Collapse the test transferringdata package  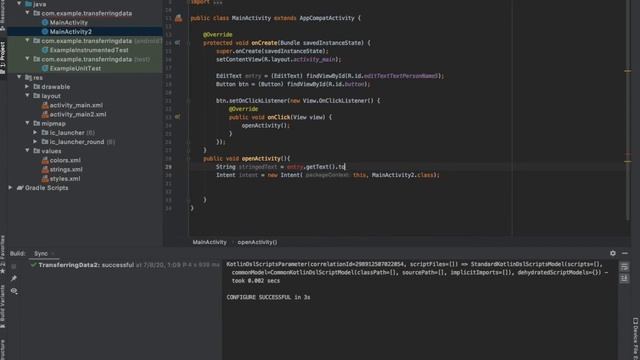coord(27,59)
